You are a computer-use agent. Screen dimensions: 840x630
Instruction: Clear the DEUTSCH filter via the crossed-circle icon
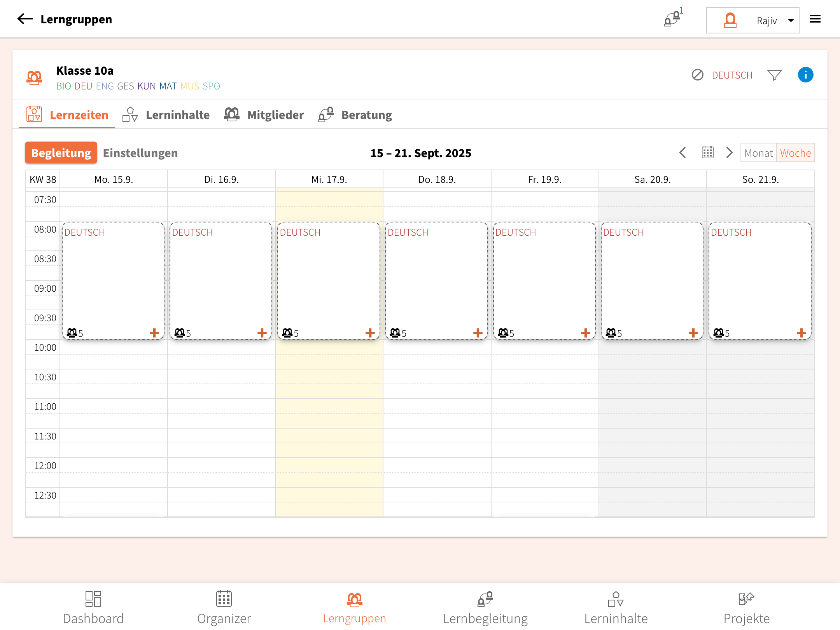click(698, 75)
